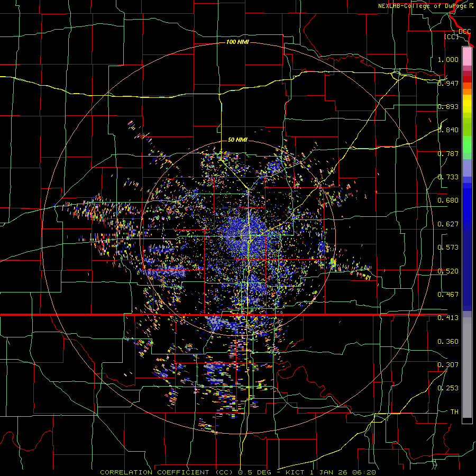The width and height of the screenshot is (476, 476).
Task: Click the KICT radar site at the map center
Action: (237, 237)
